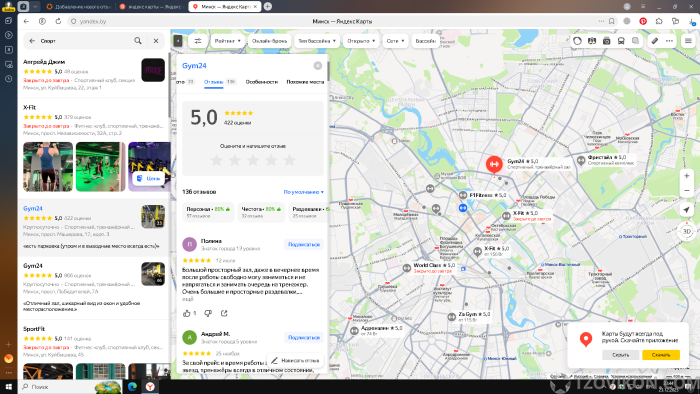
Task: Open the browser tab list chevron
Action: (x=35, y=6)
